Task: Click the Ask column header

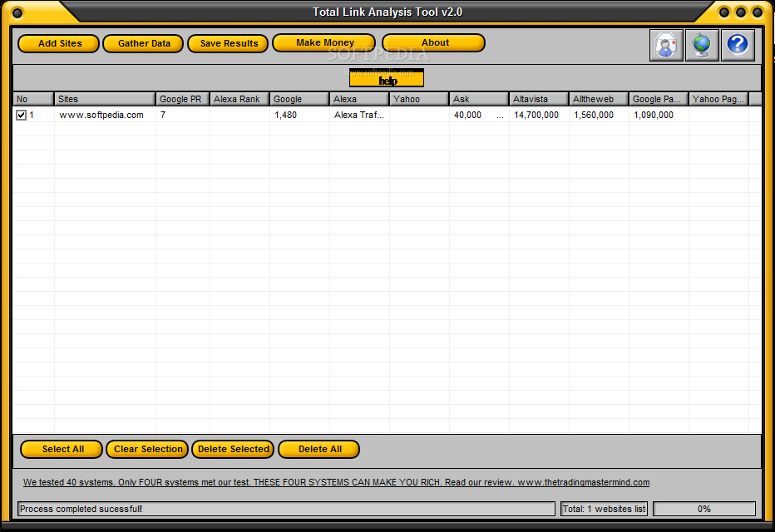Action: [x=479, y=99]
